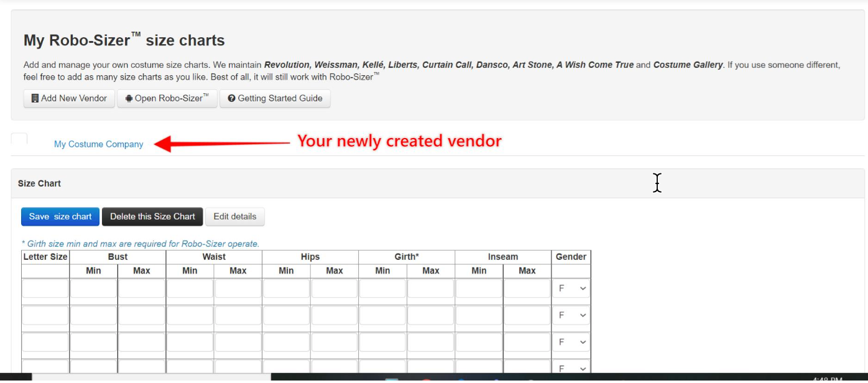Screen dimensions: 868x383
Task: Click the question mark icon for Getting Started Guide
Action: coord(231,98)
